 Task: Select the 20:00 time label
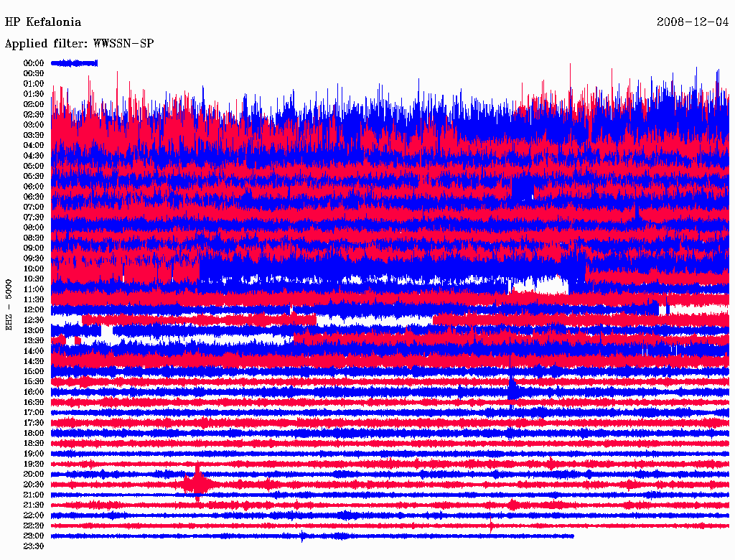34,475
